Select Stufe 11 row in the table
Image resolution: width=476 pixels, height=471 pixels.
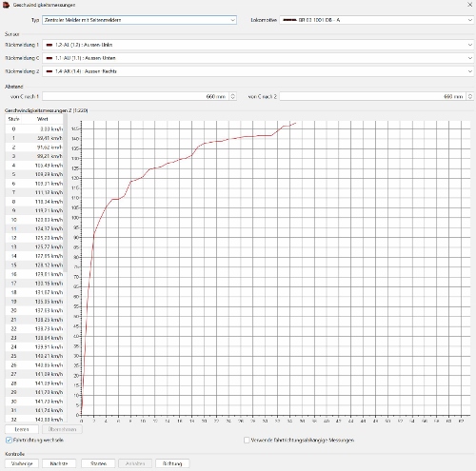(x=34, y=228)
